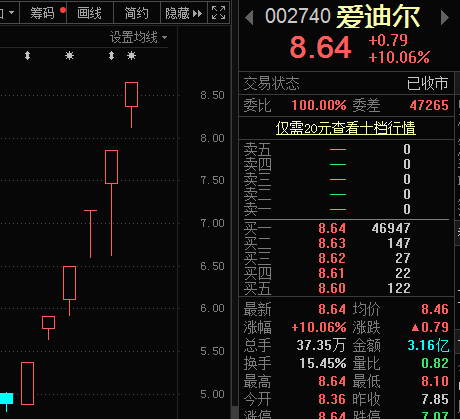Viewport: 460px width, 419px height.
Task: Click the 隐藏 hide panel button
Action: click(184, 13)
